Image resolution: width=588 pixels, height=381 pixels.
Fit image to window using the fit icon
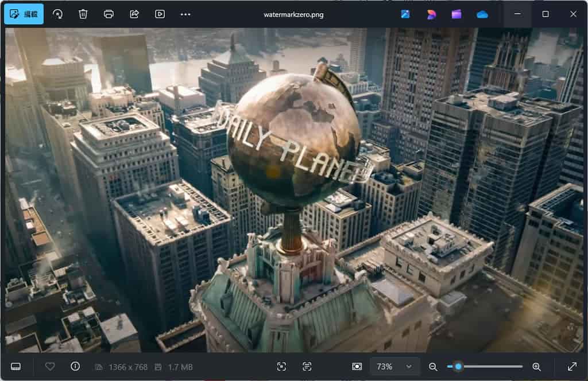(357, 367)
